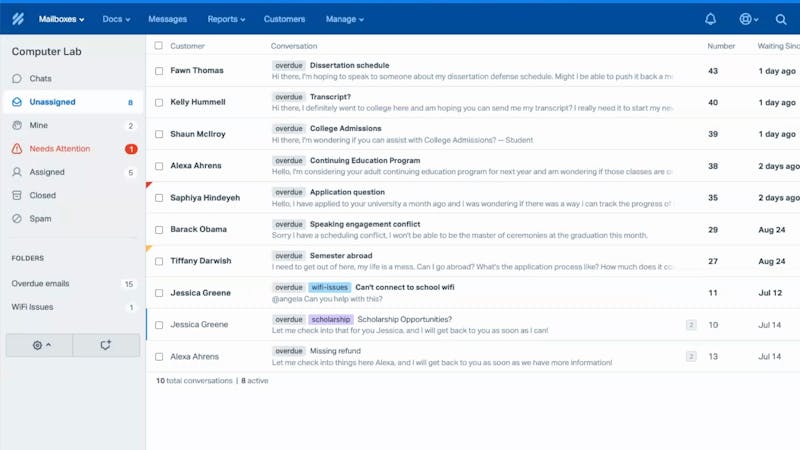Open mailbox settings gear menu
This screenshot has height=450, width=800.
click(x=41, y=345)
